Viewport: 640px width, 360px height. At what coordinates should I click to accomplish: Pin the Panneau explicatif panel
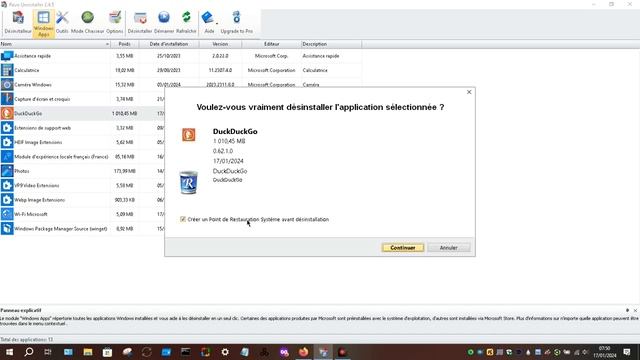pos(627,310)
